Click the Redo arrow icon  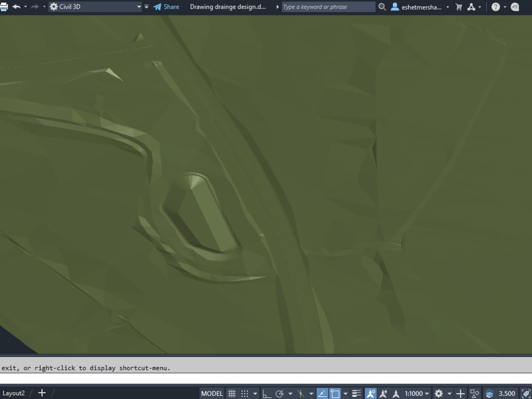pos(35,7)
